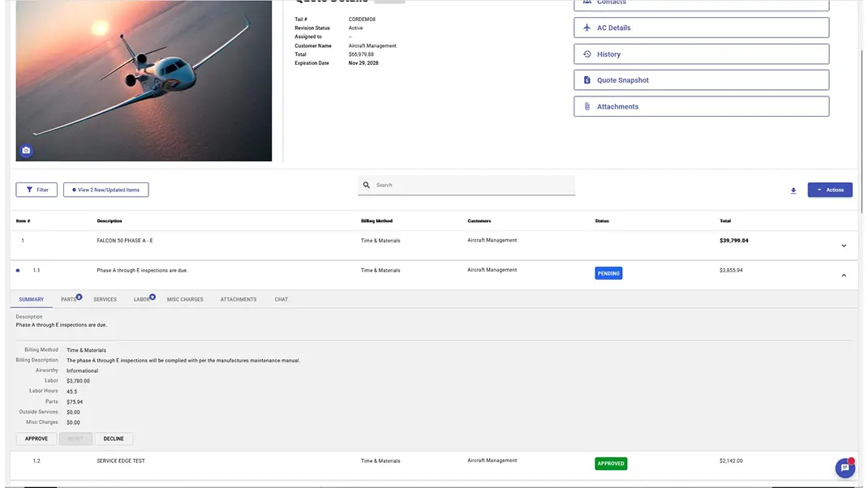Click the Approve button
868x488 pixels.
pos(36,439)
